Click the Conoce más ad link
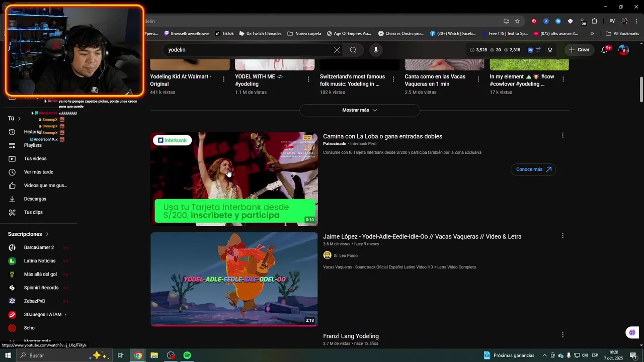 pyautogui.click(x=533, y=169)
